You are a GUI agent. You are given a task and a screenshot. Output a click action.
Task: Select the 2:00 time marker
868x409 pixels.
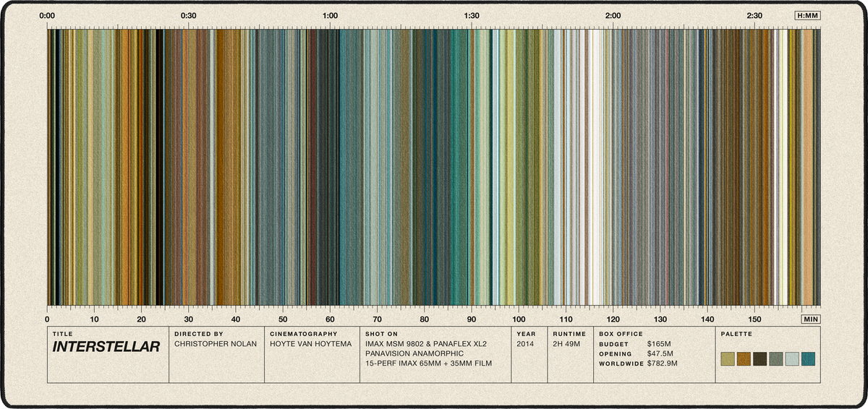(613, 15)
